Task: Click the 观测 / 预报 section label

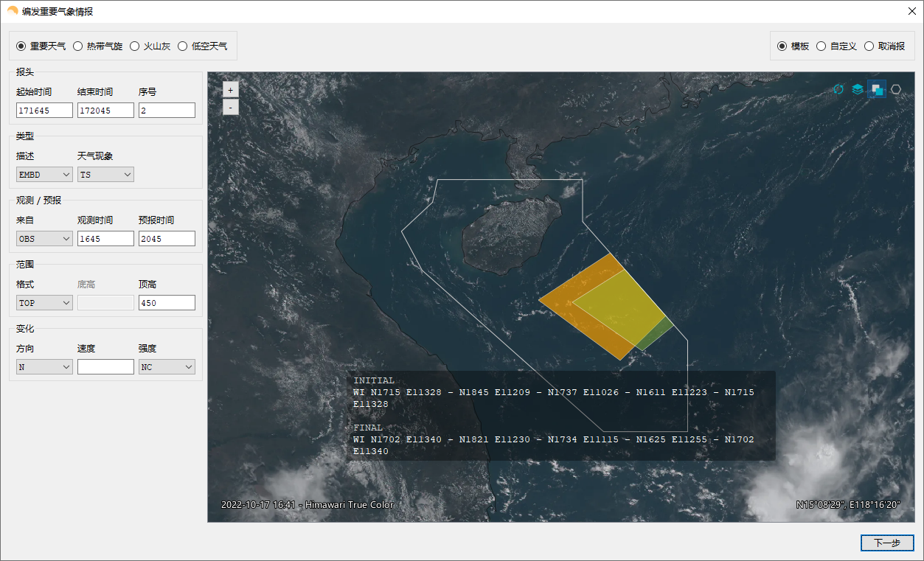Action: click(39, 201)
